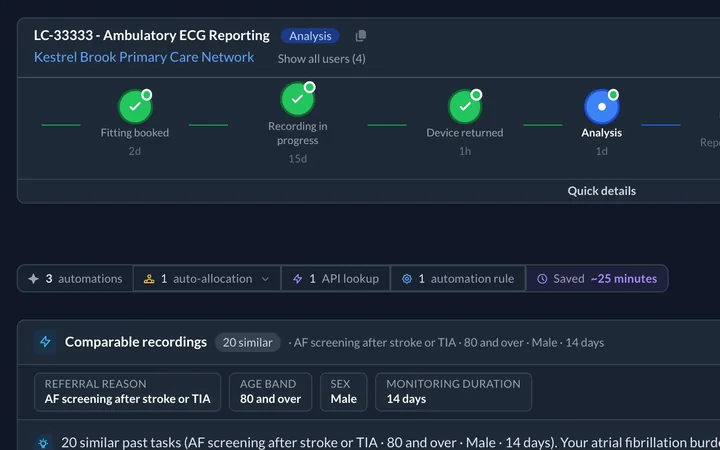
Task: Open the 1 automation rule segment
Action: (x=458, y=279)
